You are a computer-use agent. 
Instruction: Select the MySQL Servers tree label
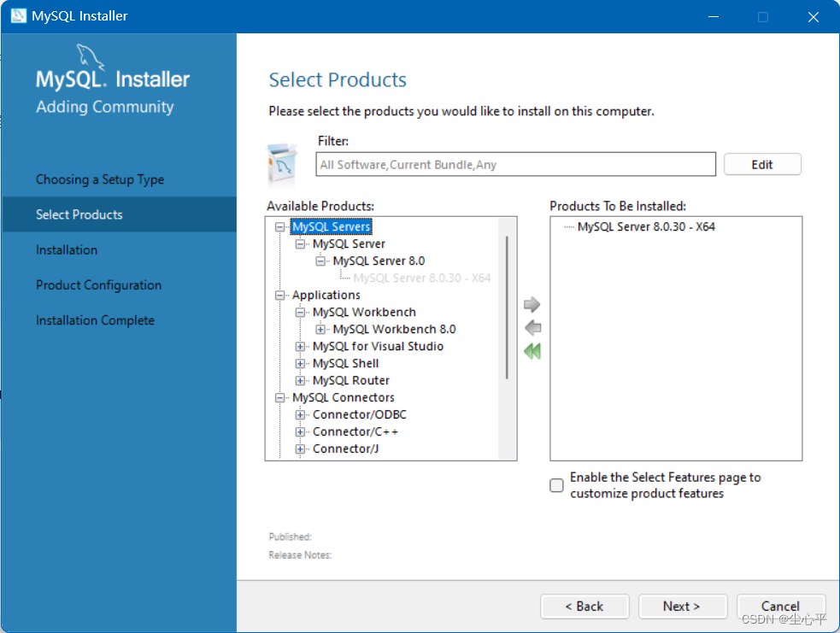point(331,227)
